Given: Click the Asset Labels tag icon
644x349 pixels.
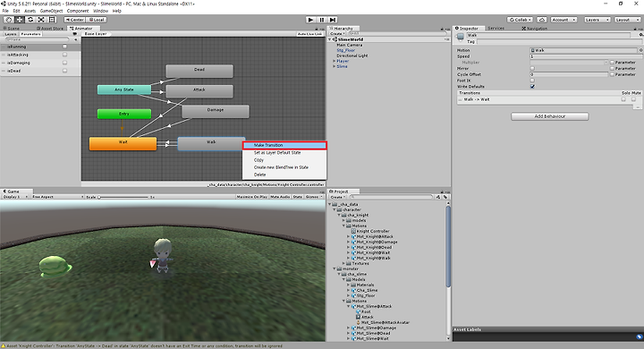Looking at the screenshot, I should coord(639,336).
